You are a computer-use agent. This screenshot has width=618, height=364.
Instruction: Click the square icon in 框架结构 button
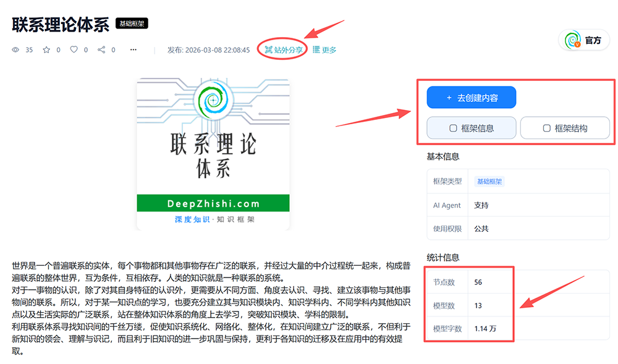click(547, 128)
